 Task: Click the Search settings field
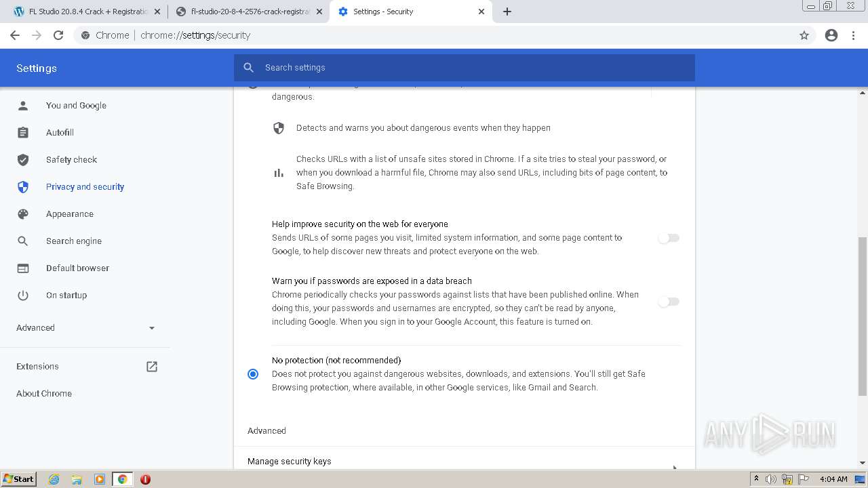465,68
